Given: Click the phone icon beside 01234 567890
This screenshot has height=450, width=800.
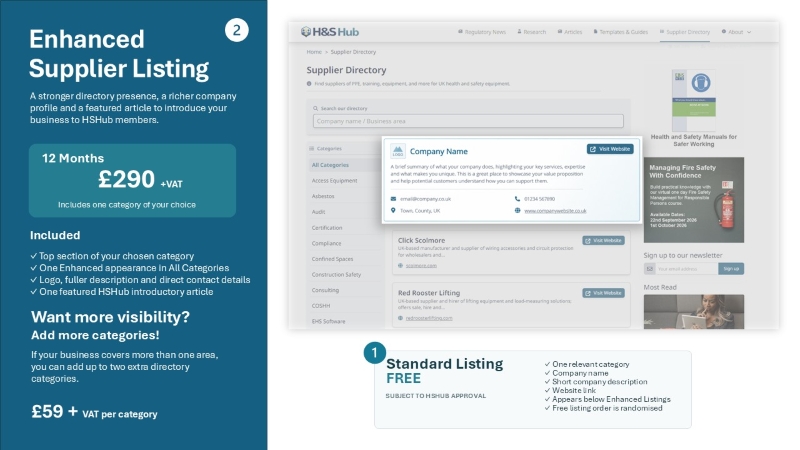Looking at the screenshot, I should (x=517, y=199).
